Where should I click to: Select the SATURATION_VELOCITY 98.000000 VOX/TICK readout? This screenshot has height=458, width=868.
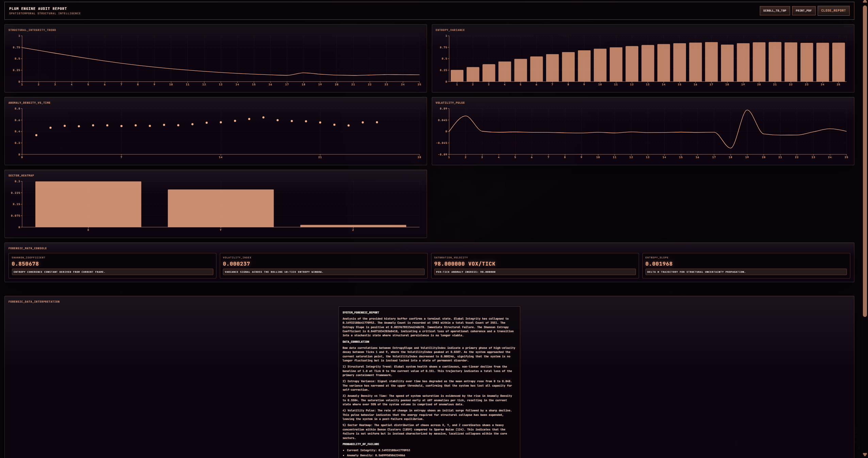tap(464, 264)
